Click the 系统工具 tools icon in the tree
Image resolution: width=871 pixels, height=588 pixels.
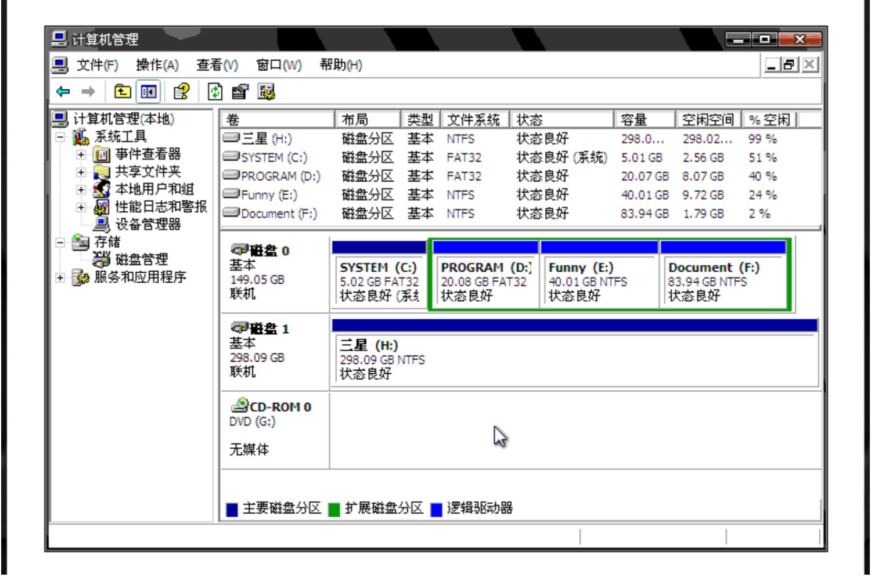tap(80, 137)
